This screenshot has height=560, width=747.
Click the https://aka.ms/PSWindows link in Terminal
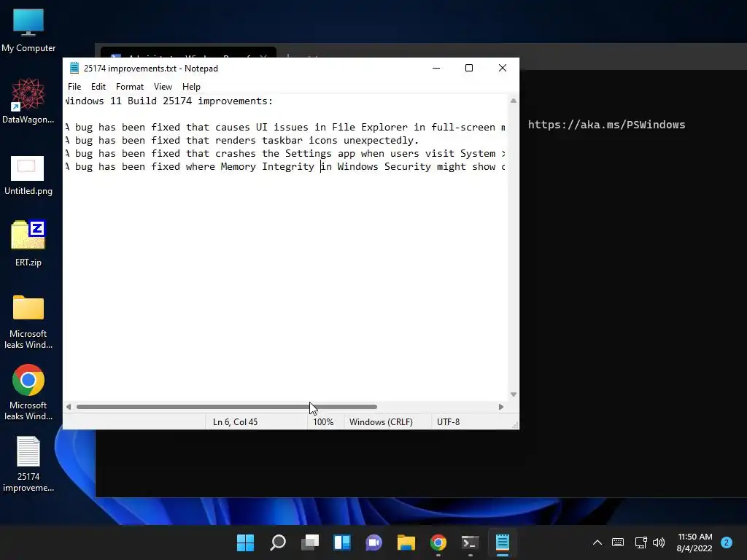(606, 125)
